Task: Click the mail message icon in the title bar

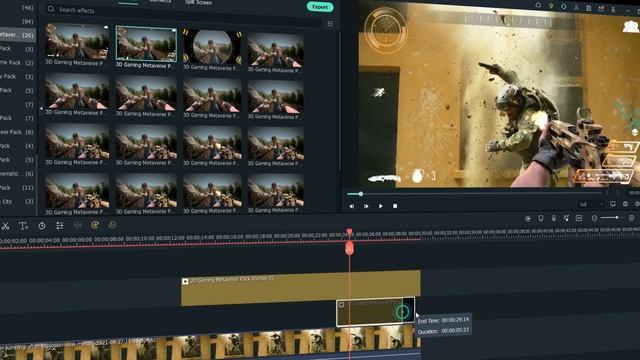Action: coord(601,9)
